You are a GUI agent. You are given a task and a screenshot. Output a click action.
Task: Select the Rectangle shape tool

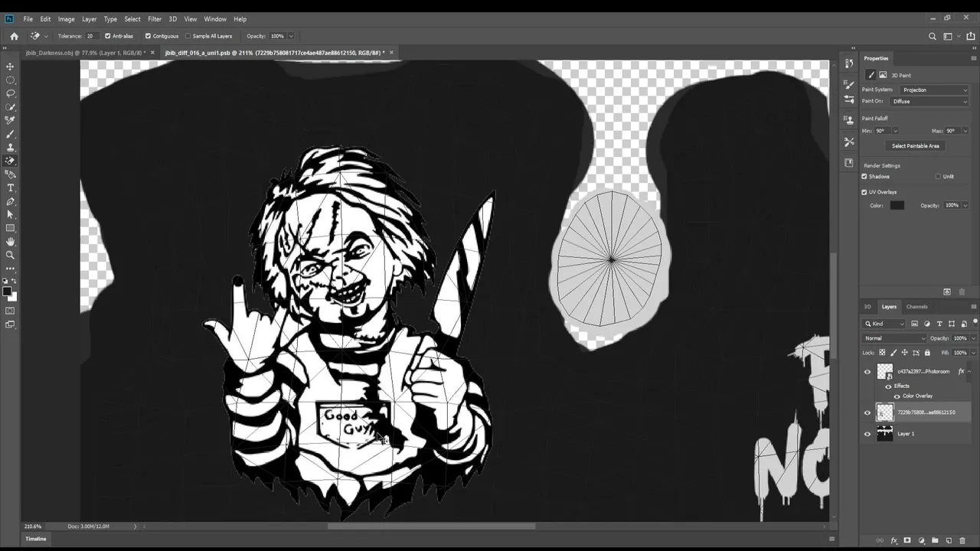pyautogui.click(x=11, y=228)
